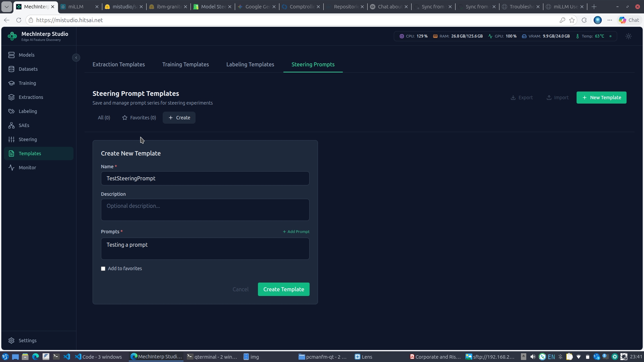The width and height of the screenshot is (644, 362).
Task: Click the New Template button
Action: tap(601, 98)
